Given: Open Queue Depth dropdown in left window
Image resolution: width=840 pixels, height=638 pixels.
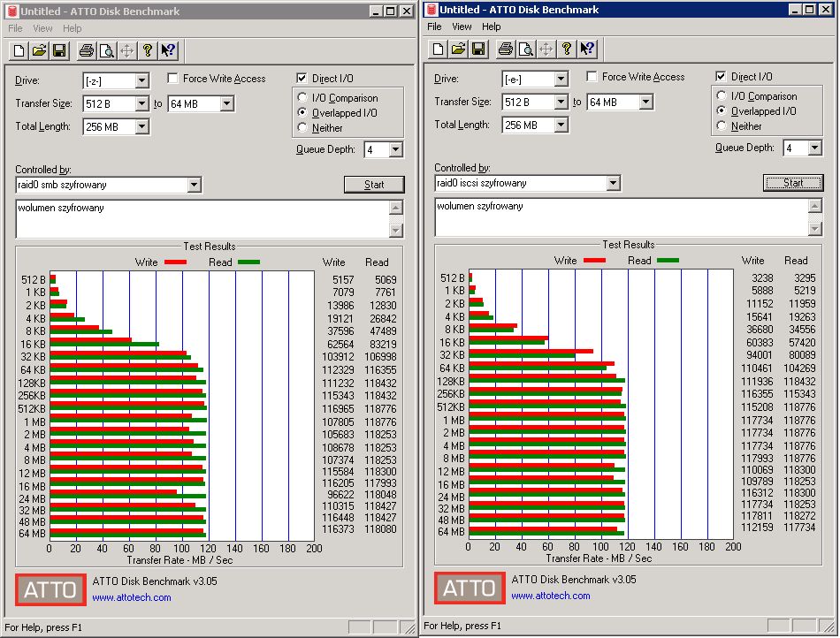Looking at the screenshot, I should click(x=395, y=149).
